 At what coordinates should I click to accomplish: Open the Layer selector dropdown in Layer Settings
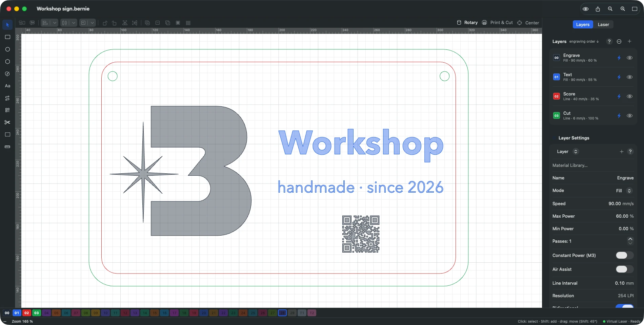(x=576, y=152)
